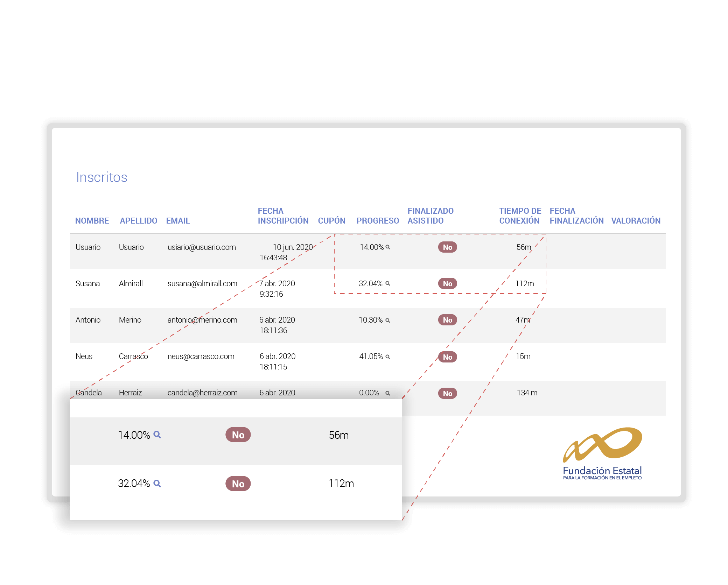
Task: Click the Fundación Estatal logo
Action: (x=602, y=453)
